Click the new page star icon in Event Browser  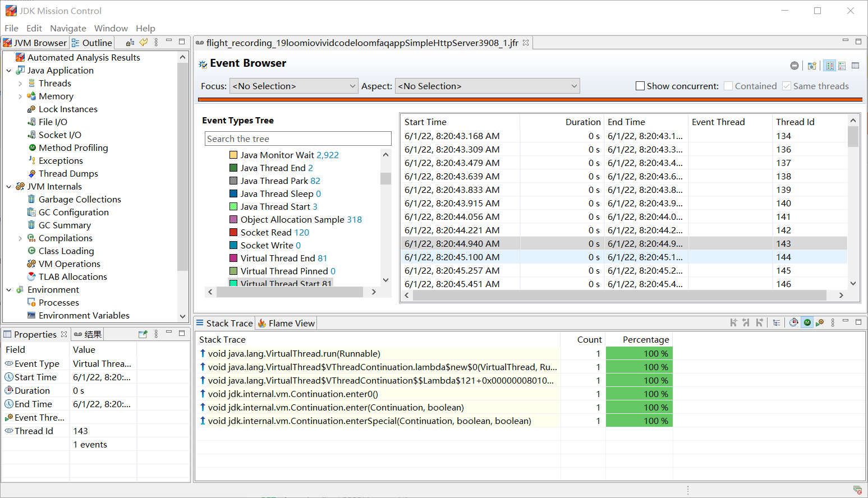click(x=812, y=66)
